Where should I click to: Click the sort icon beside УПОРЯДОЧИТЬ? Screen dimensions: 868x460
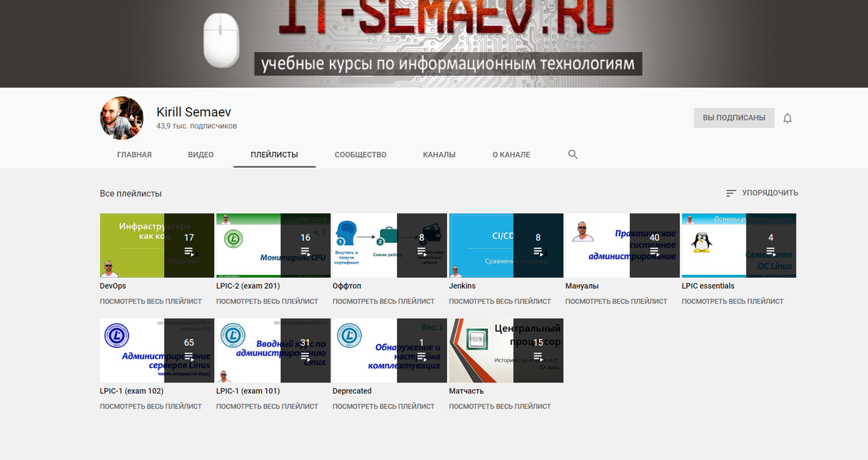(x=731, y=193)
